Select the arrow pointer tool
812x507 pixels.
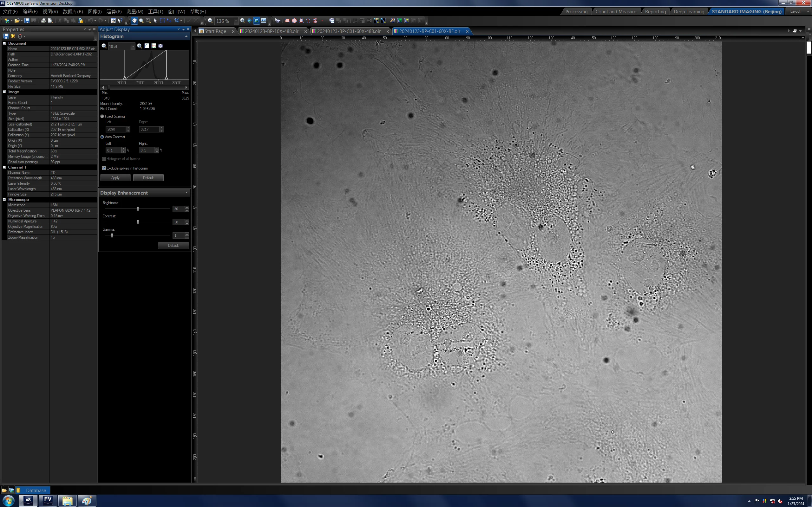pos(155,21)
